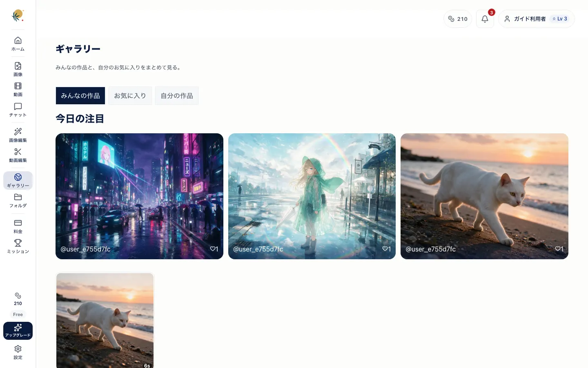Open the 画像編集 tool

(x=18, y=135)
